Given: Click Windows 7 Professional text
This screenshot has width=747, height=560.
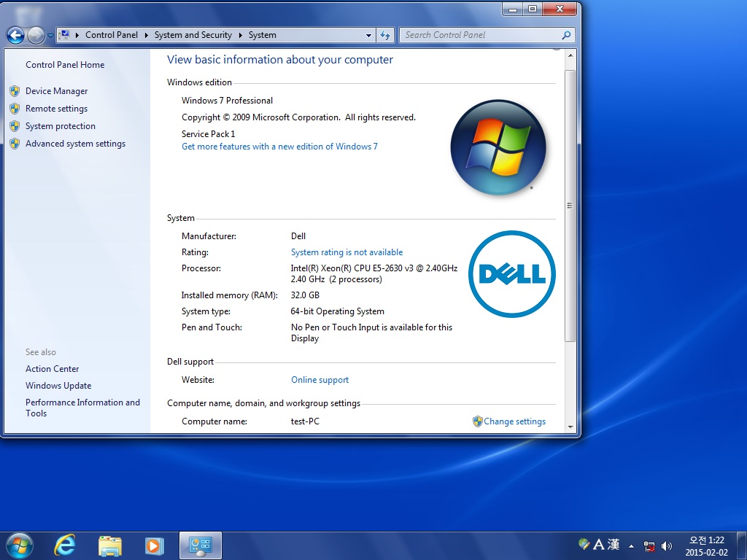Looking at the screenshot, I should coord(228,101).
